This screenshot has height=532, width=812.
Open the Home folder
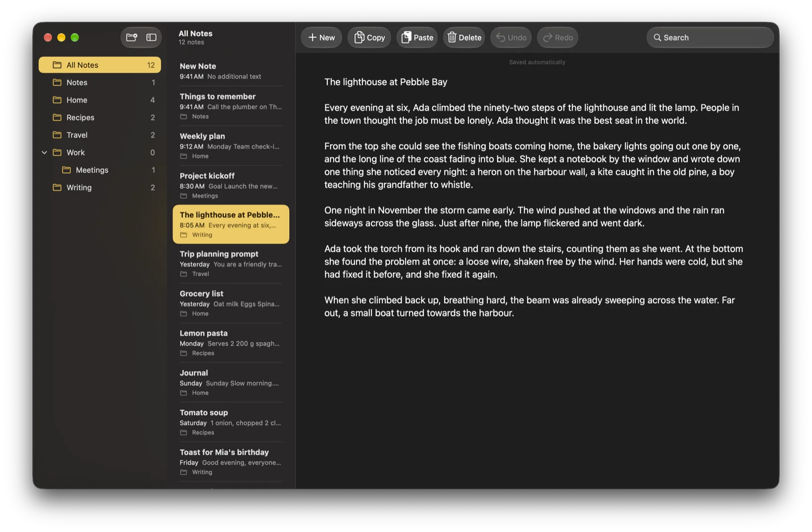click(x=100, y=100)
